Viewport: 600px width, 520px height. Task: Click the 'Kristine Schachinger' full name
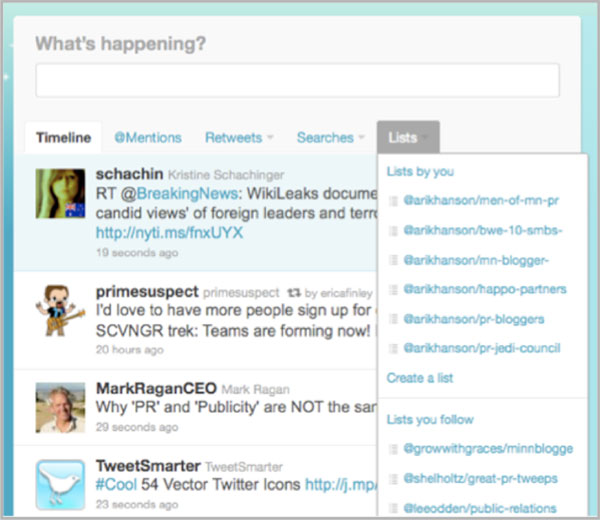pyautogui.click(x=226, y=175)
